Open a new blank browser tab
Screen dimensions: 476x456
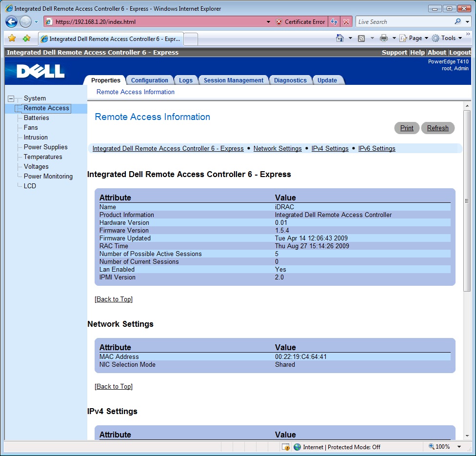191,39
